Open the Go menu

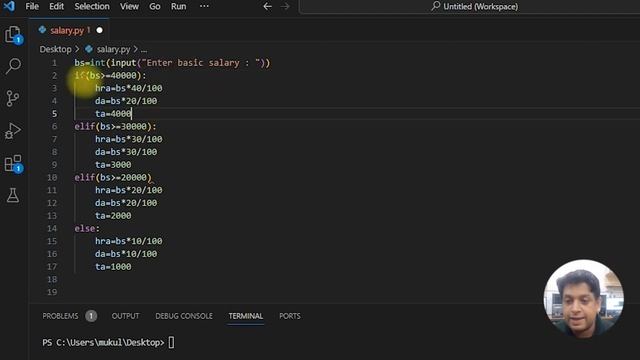(x=155, y=7)
